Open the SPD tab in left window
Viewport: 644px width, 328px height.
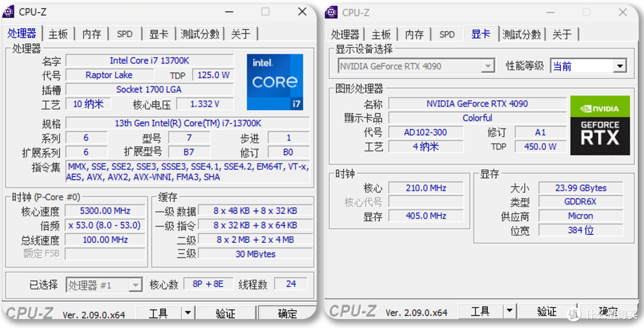point(125,34)
